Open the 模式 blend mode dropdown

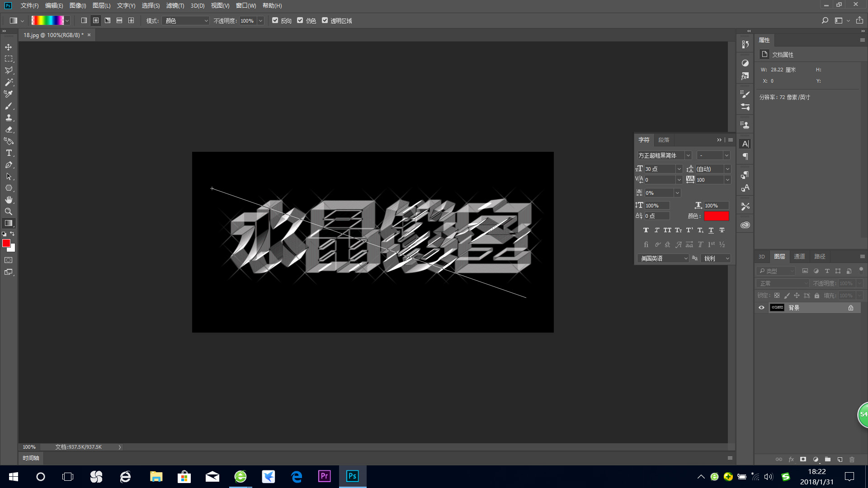[x=185, y=21]
